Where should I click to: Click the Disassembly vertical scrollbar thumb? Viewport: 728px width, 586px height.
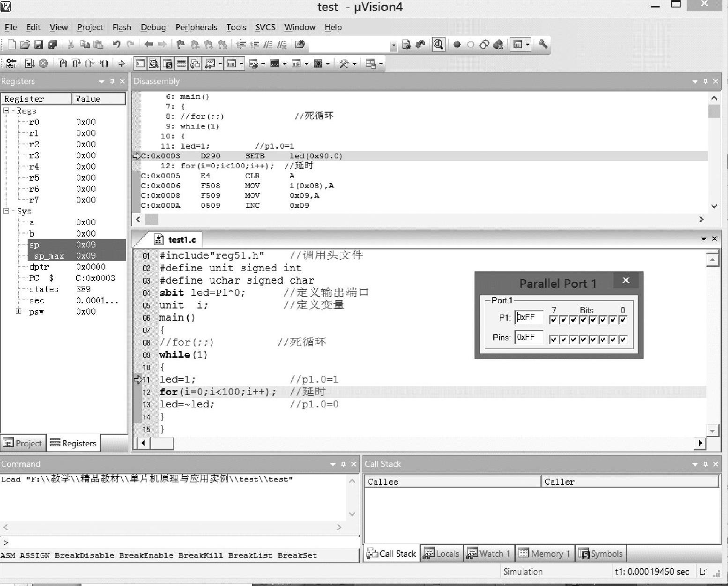pyautogui.click(x=714, y=112)
